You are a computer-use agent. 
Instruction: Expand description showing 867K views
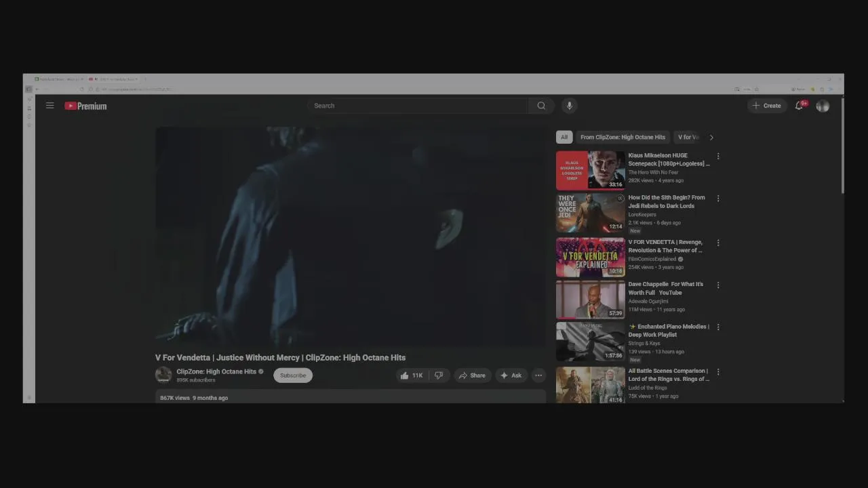coord(351,396)
